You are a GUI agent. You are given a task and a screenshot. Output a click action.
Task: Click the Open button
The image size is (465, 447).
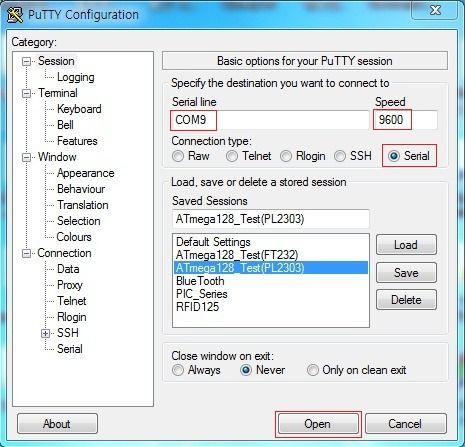[318, 424]
